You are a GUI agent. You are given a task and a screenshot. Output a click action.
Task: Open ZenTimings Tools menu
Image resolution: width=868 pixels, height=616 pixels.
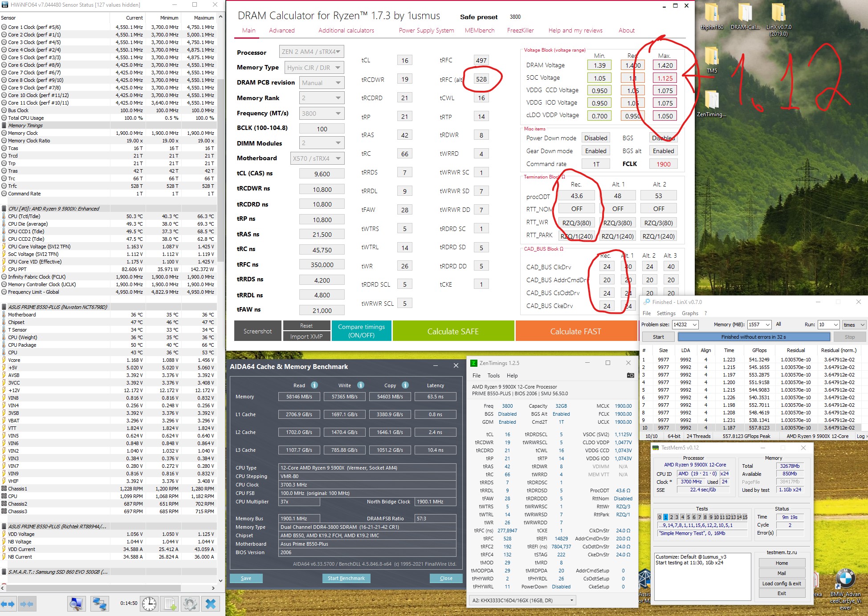click(493, 375)
